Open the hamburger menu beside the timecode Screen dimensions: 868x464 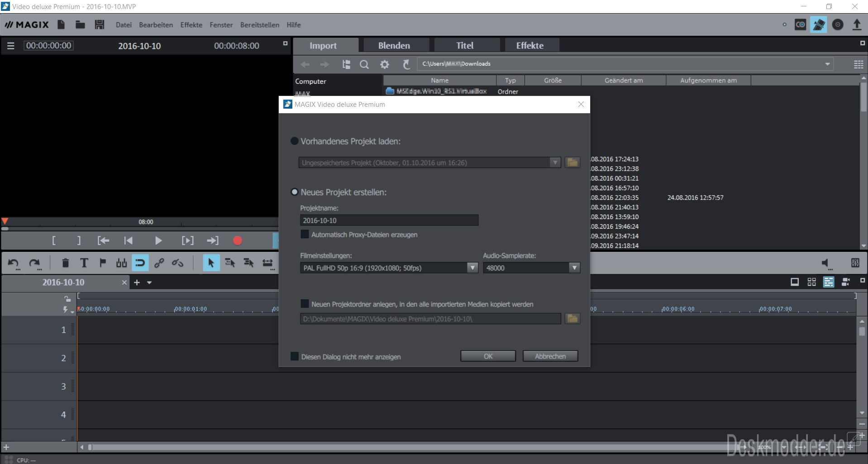click(11, 46)
